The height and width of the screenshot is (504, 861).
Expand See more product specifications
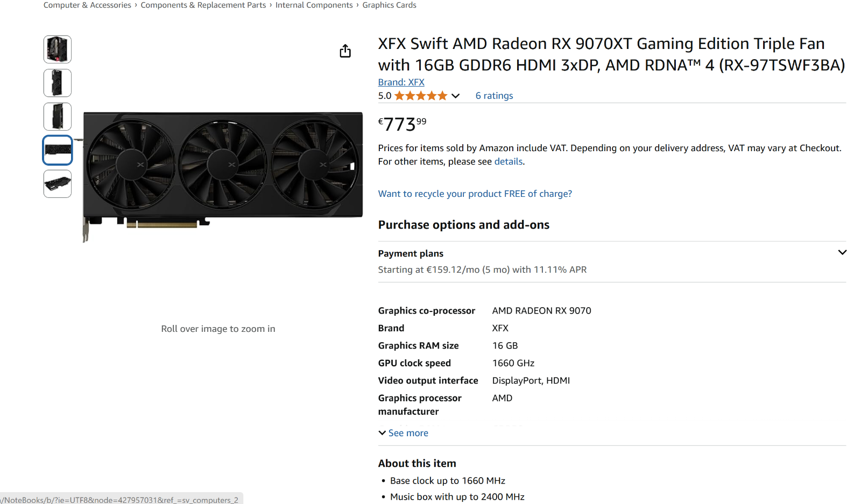click(404, 433)
